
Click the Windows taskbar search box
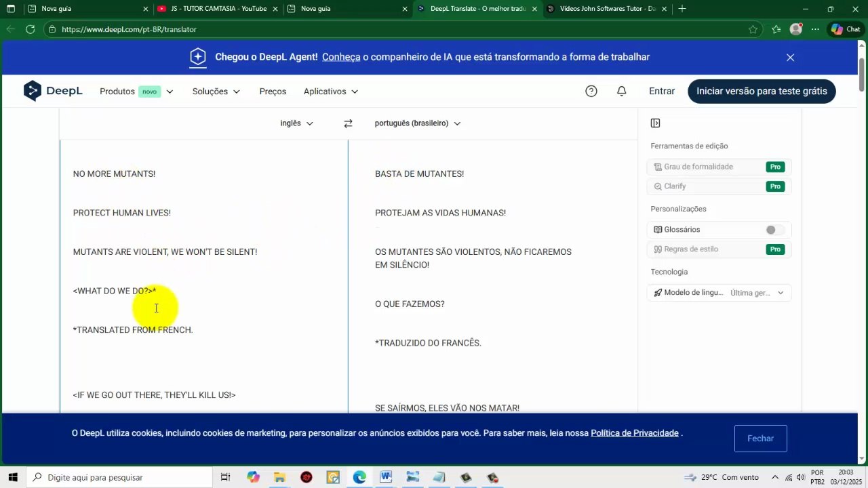point(120,477)
